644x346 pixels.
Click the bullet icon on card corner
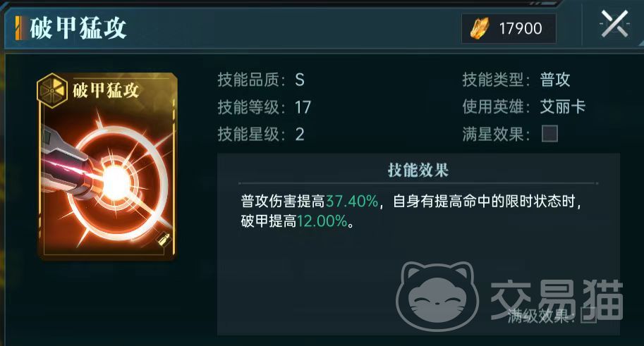164,240
